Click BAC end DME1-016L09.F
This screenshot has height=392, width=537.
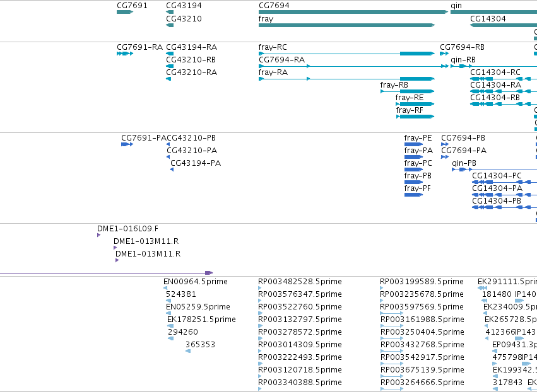[x=127, y=229]
